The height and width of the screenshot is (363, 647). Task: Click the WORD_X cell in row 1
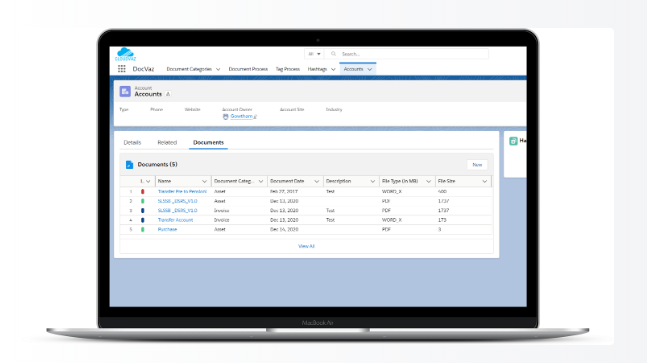392,191
